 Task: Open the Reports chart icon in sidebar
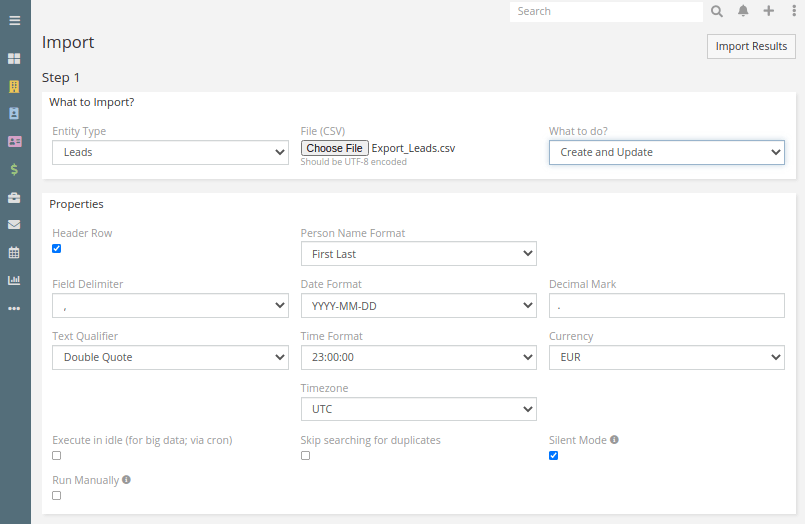pos(14,280)
